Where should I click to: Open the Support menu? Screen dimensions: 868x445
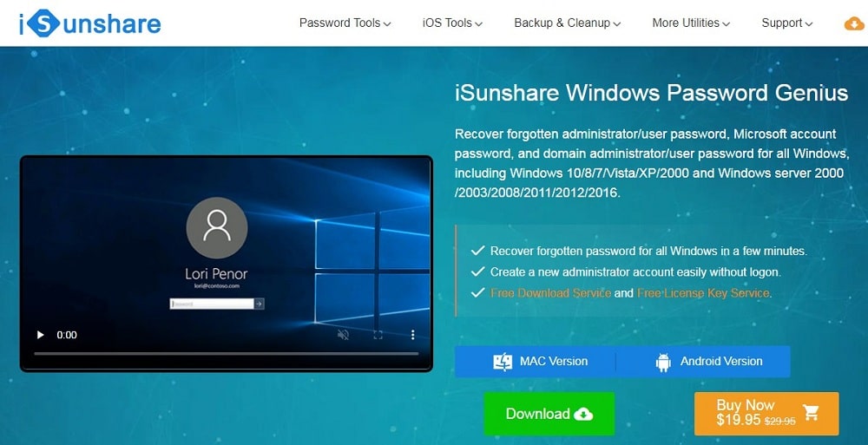(786, 23)
